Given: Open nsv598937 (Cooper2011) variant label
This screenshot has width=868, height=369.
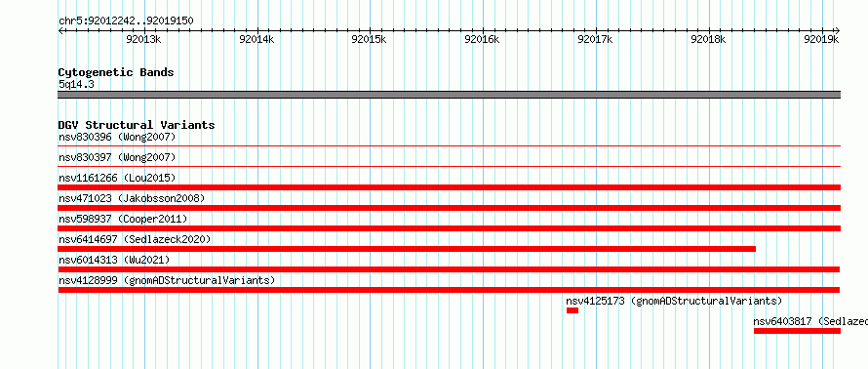Looking at the screenshot, I should [123, 219].
